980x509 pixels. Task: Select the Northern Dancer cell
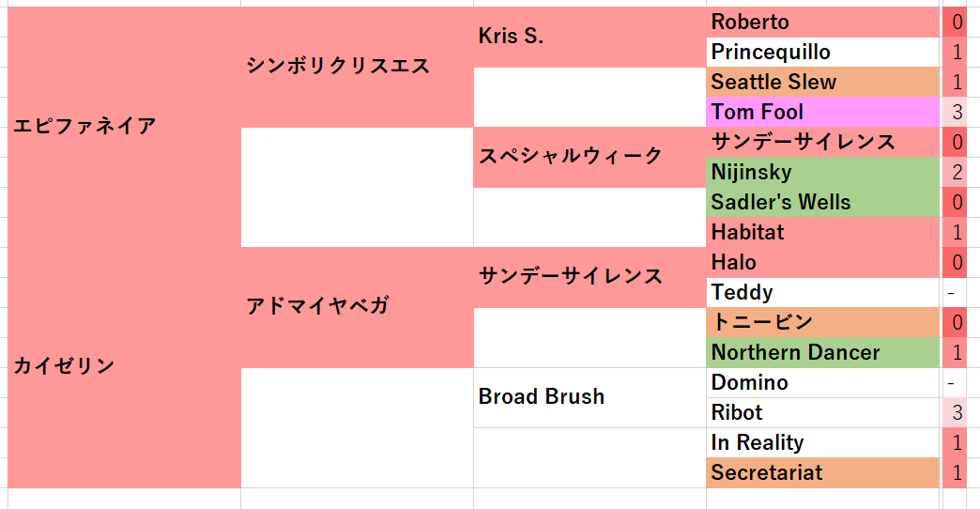822,352
